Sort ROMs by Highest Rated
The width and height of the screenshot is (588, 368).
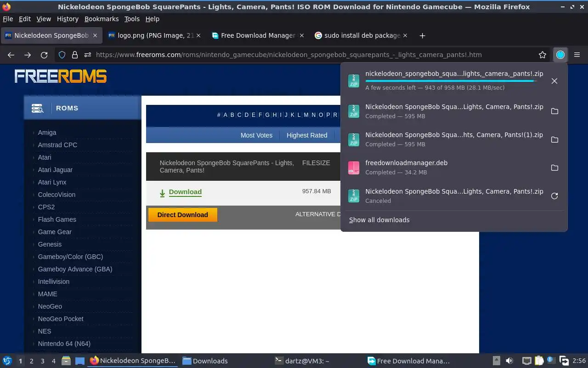(307, 135)
